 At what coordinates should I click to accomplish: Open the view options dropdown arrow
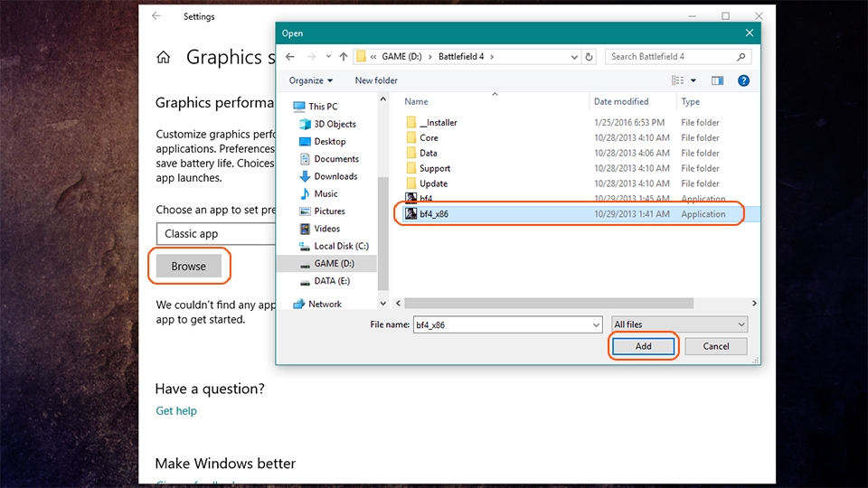click(693, 80)
